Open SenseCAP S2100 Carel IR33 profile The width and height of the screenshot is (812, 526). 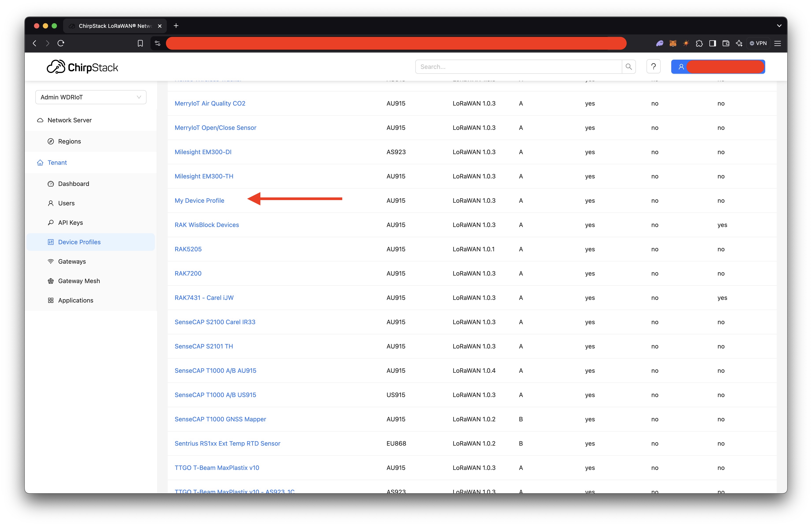coord(215,322)
